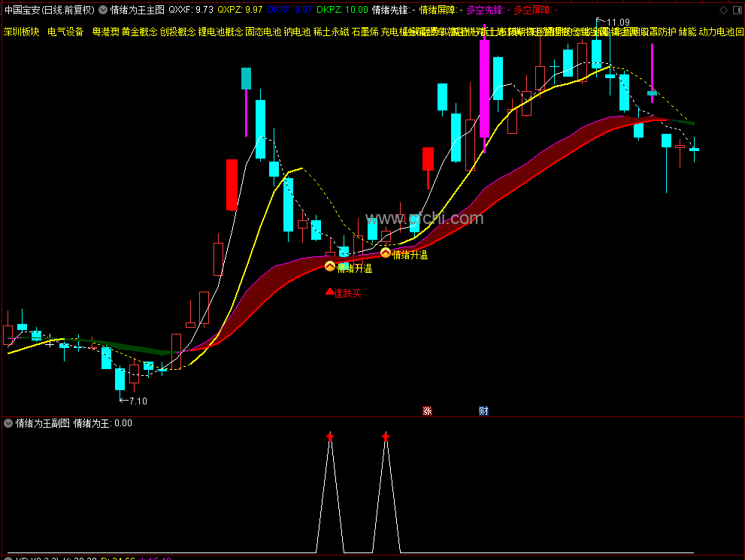Click the DKXF: 9.97 value

coord(289,10)
